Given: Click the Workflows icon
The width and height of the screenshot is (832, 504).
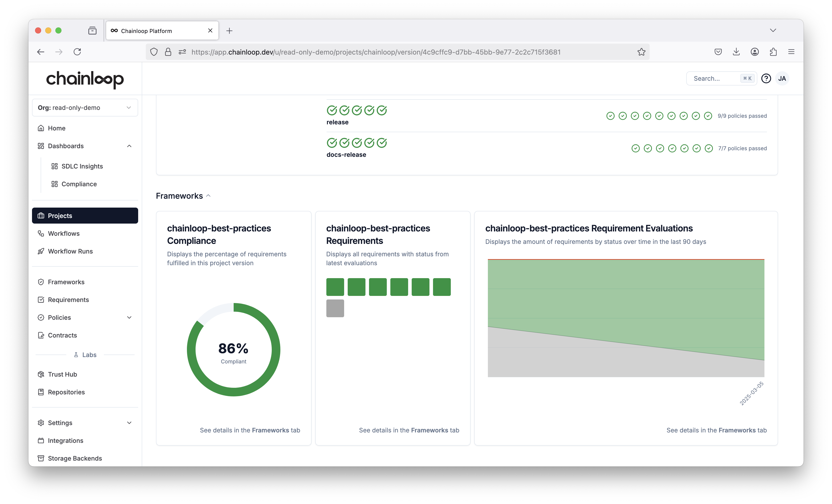Looking at the screenshot, I should (x=41, y=233).
